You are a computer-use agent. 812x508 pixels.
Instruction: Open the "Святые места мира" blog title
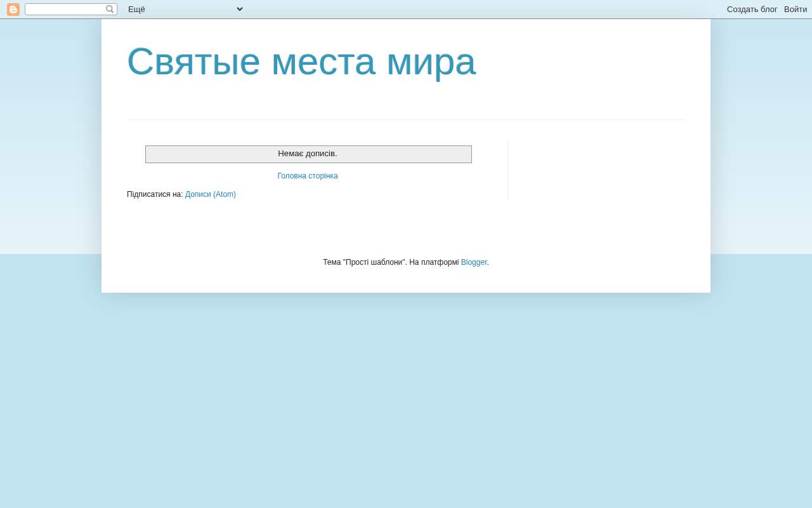pyautogui.click(x=301, y=62)
